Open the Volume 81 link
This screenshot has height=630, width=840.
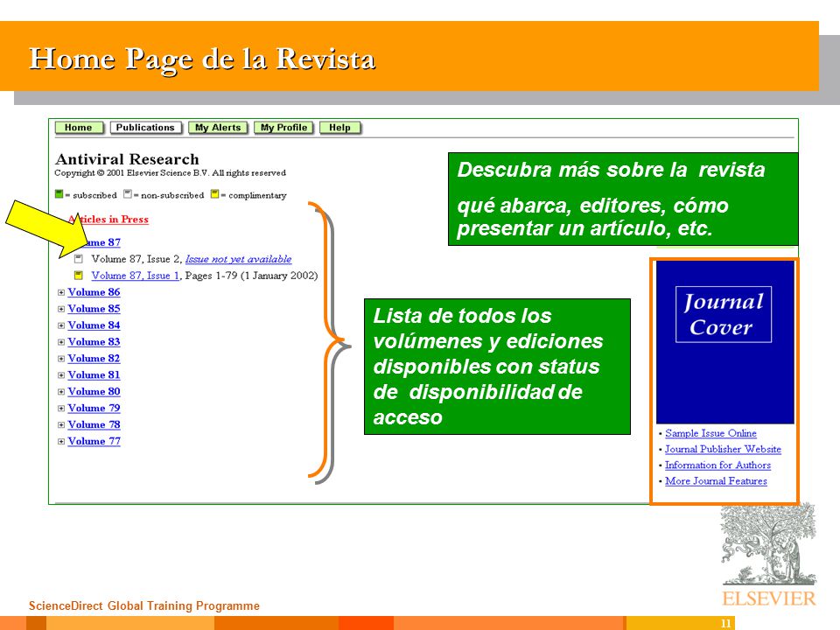point(94,375)
